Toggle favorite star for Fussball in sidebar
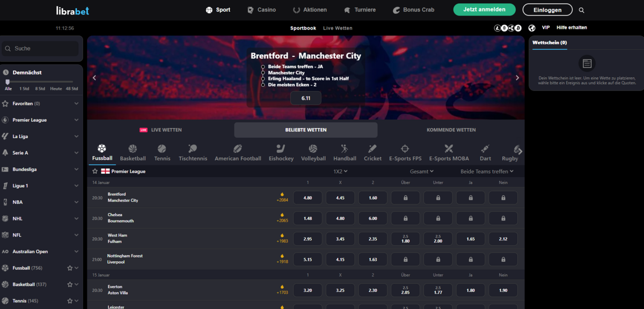Viewport: 644px width, 309px height. (69, 268)
